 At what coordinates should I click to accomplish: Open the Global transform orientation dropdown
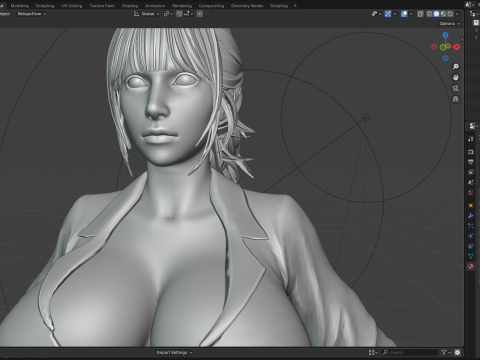147,14
